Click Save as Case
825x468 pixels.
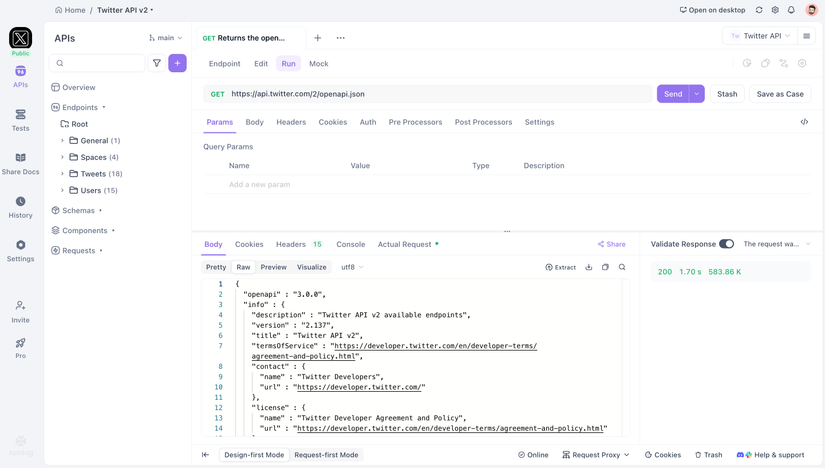coord(780,94)
